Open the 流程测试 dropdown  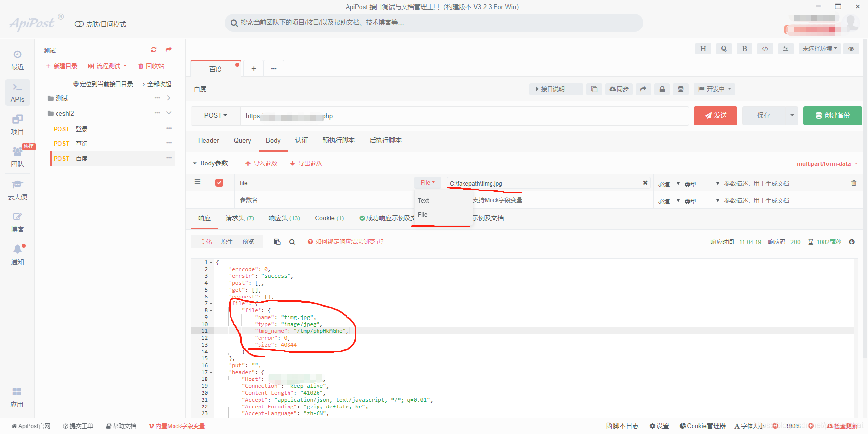pos(107,66)
